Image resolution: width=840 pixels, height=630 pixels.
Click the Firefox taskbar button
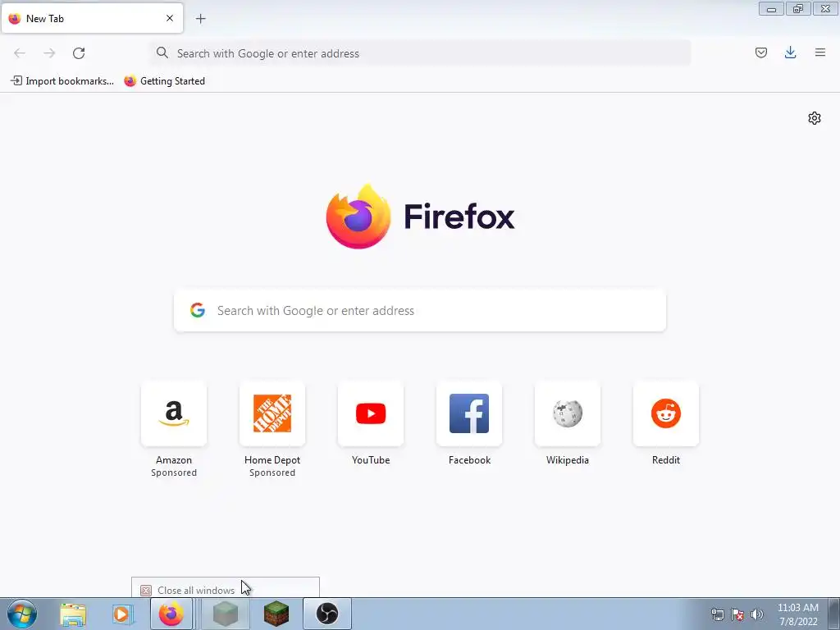tap(171, 614)
